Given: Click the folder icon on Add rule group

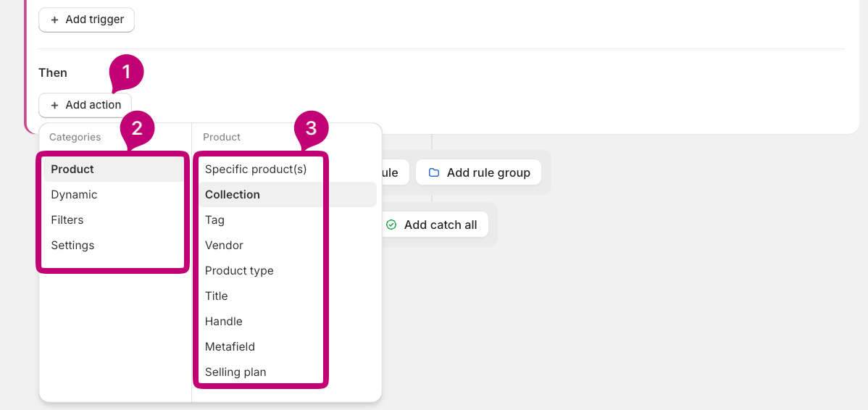Looking at the screenshot, I should point(434,172).
